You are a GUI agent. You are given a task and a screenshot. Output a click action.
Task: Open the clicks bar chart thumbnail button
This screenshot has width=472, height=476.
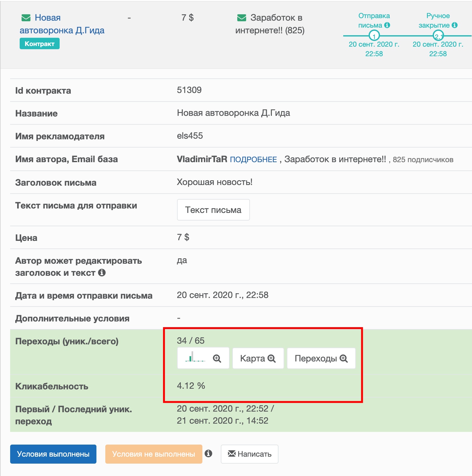coord(203,358)
